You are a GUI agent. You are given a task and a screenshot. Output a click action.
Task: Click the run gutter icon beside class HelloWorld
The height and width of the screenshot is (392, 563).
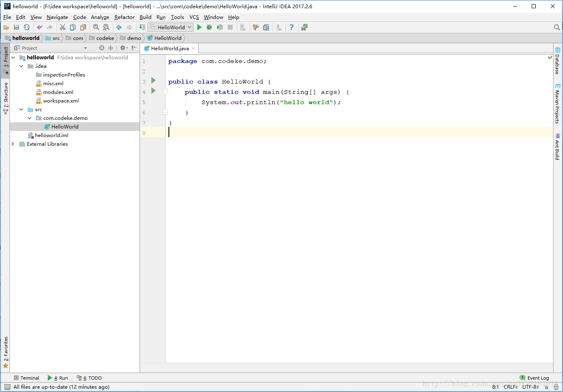click(153, 80)
